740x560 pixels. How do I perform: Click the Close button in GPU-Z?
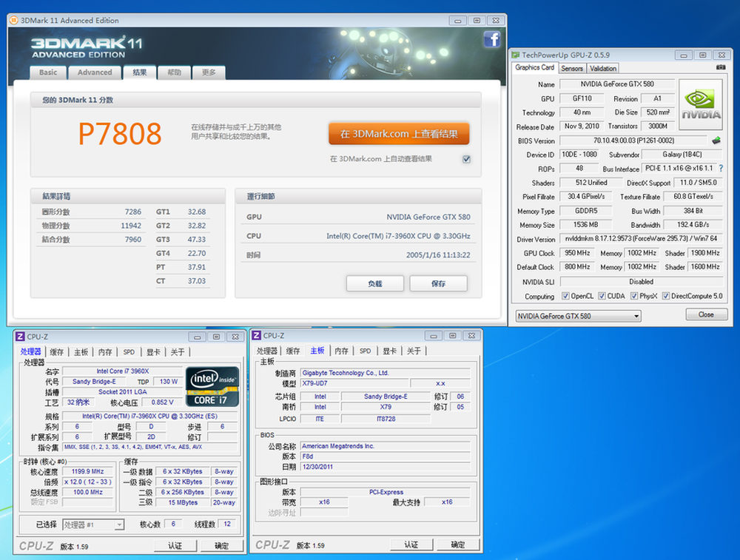(707, 314)
